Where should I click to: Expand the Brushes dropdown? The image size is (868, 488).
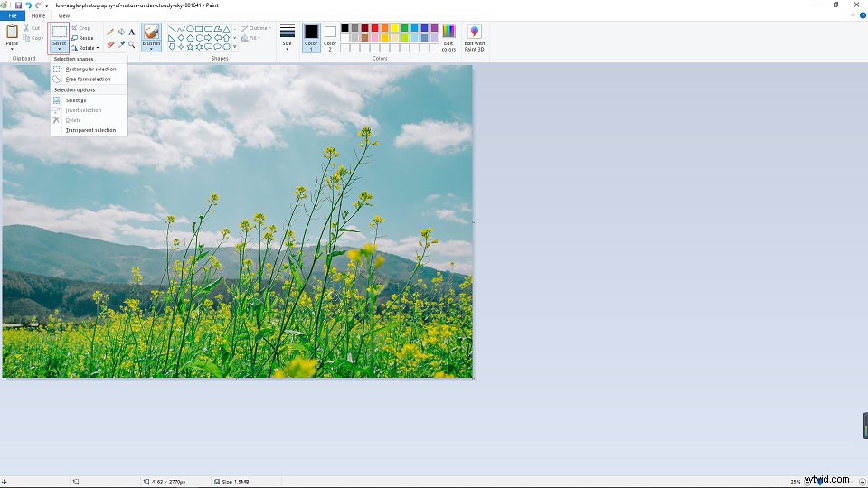(151, 48)
